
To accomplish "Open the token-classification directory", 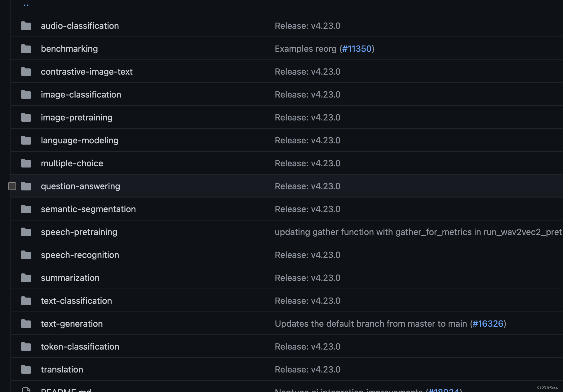I will pyautogui.click(x=80, y=346).
